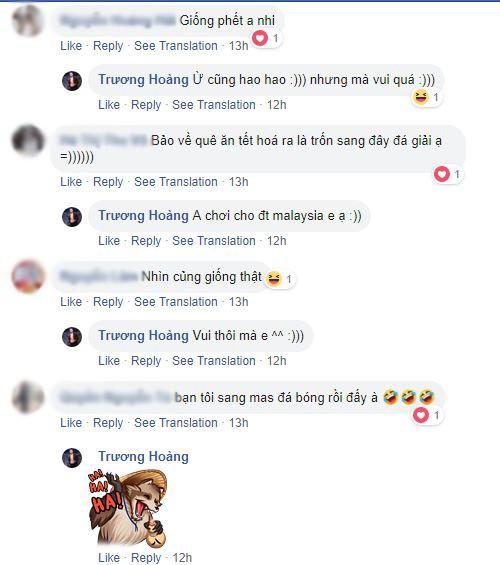The image size is (500, 565).
Task: Reply to 'Ừ cũng hao hao' comment
Action: [146, 105]
